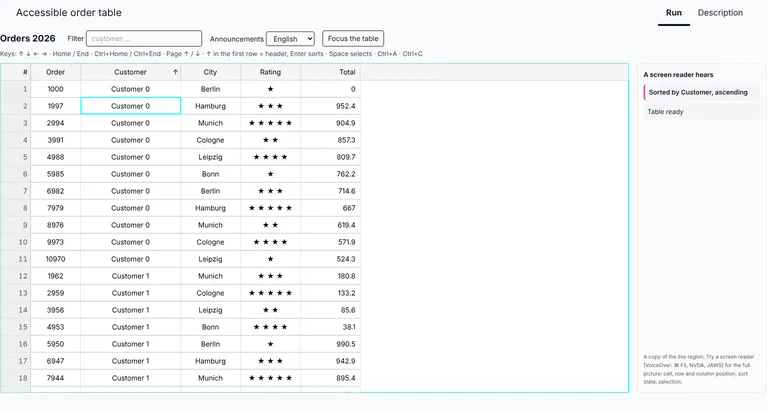Click the # column header

(16, 72)
